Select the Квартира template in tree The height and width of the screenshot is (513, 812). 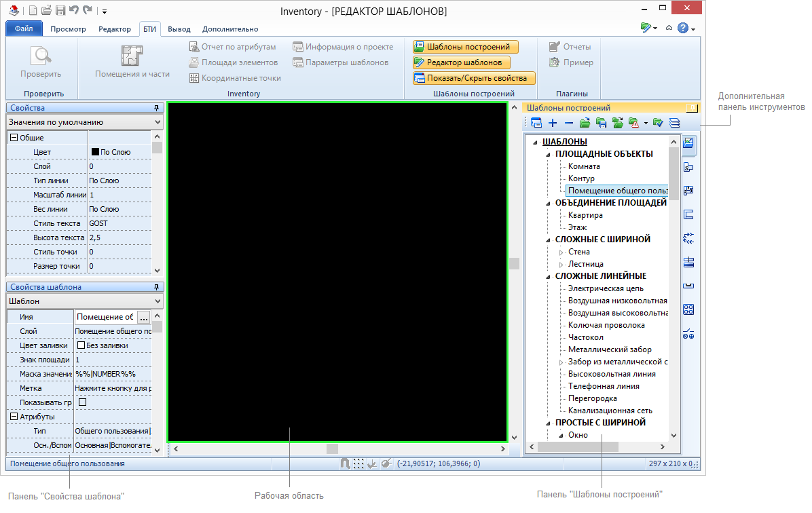coord(585,215)
